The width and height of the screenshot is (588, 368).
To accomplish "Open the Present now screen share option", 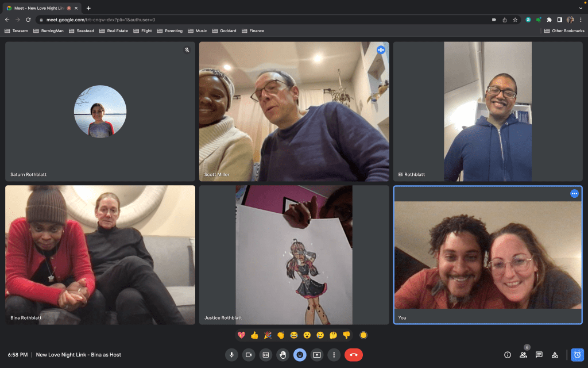I will [316, 355].
